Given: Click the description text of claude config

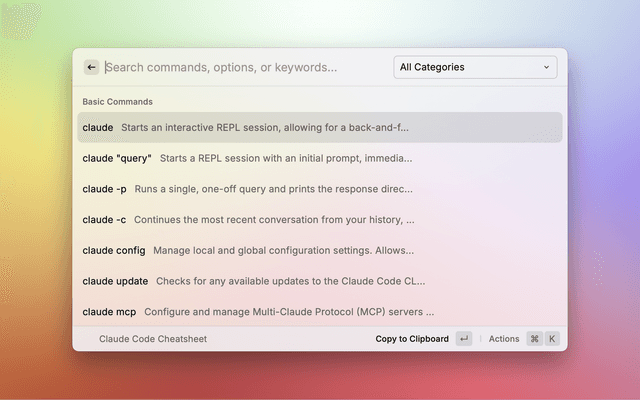Looking at the screenshot, I should pos(283,250).
